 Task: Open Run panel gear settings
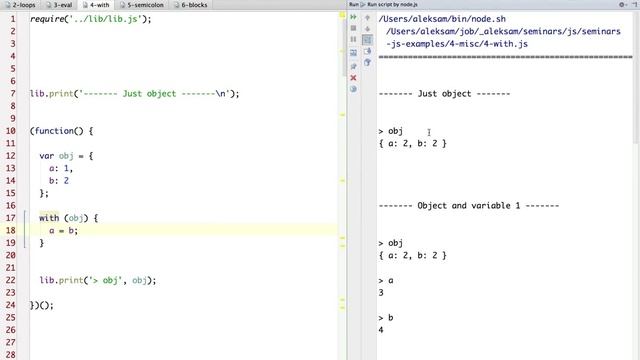pos(622,4)
